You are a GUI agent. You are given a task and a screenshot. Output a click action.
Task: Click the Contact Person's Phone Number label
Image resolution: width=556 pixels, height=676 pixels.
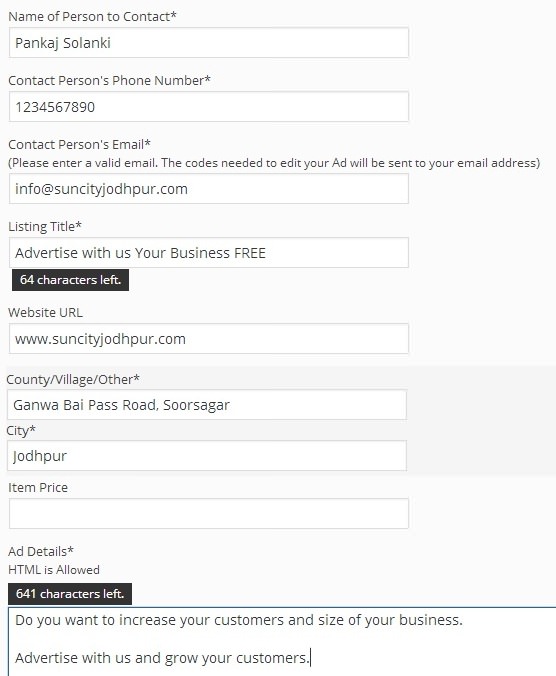tap(109, 80)
